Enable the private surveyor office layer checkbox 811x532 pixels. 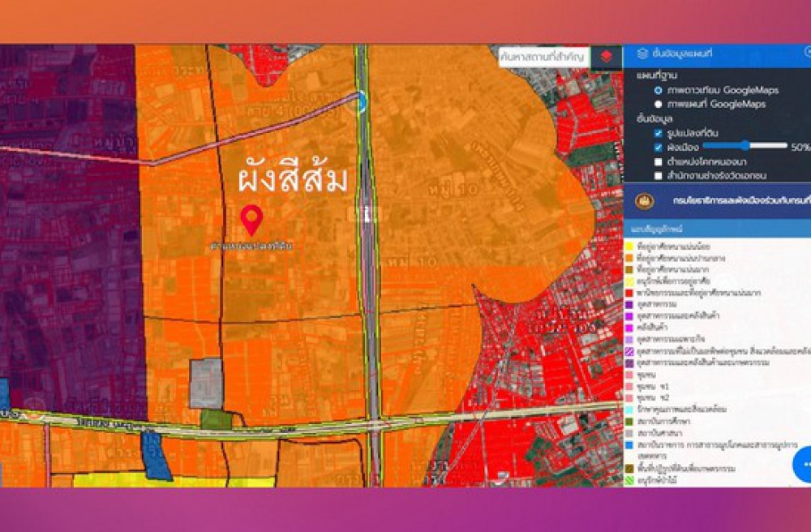pyautogui.click(x=659, y=175)
